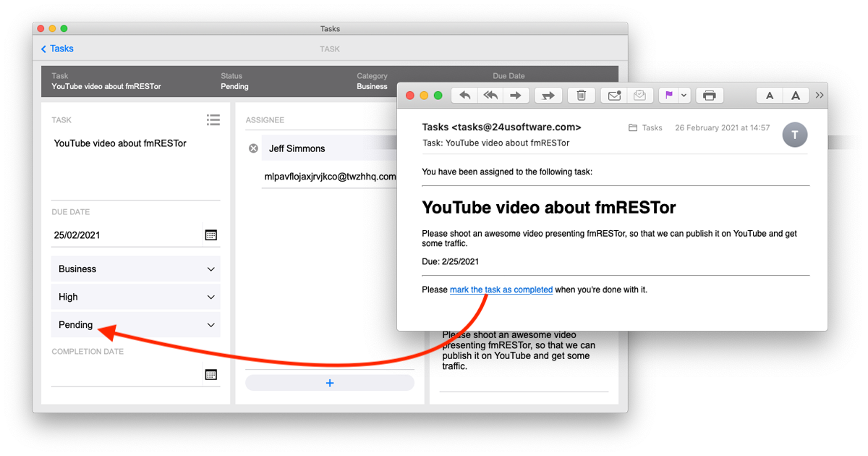Click the mark the task as completed link
The image size is (868, 456).
[501, 290]
